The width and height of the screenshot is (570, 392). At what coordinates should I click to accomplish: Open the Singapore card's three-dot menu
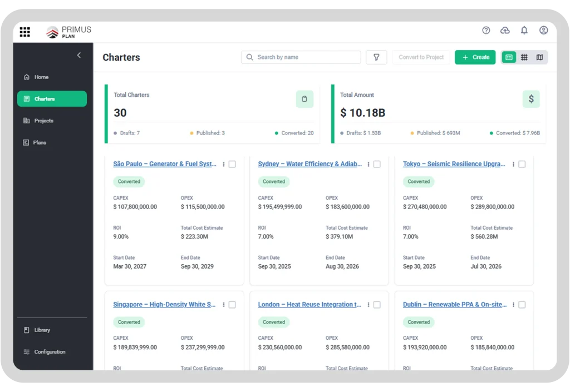point(224,305)
